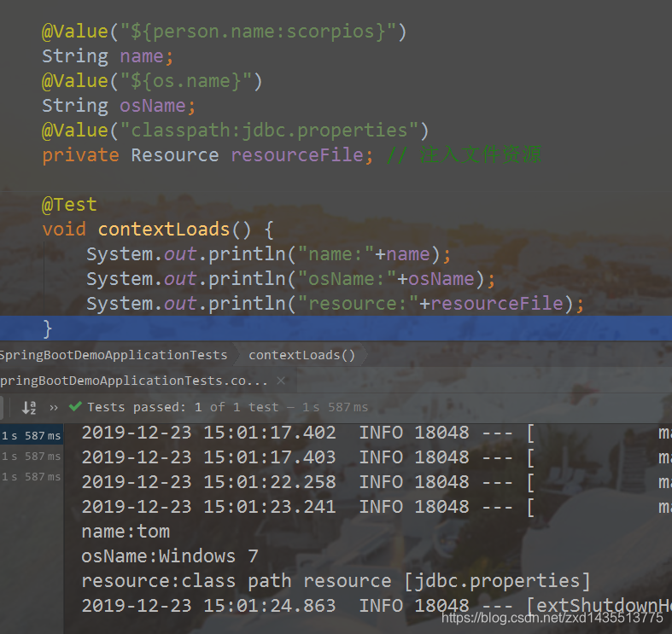Click the @Test annotation in the editor
The width and height of the screenshot is (672, 634).
click(69, 205)
